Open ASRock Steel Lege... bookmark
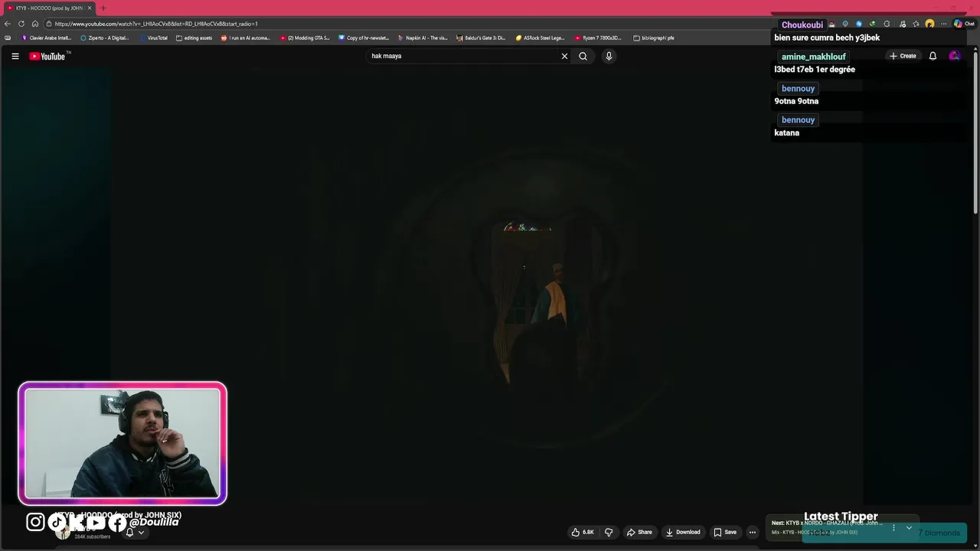This screenshot has width=980, height=551. [x=541, y=37]
